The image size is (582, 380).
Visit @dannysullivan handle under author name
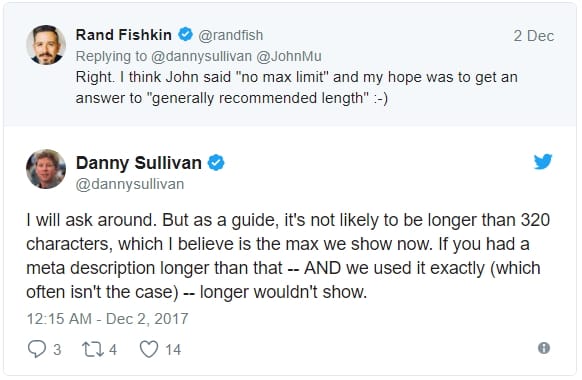tap(130, 184)
